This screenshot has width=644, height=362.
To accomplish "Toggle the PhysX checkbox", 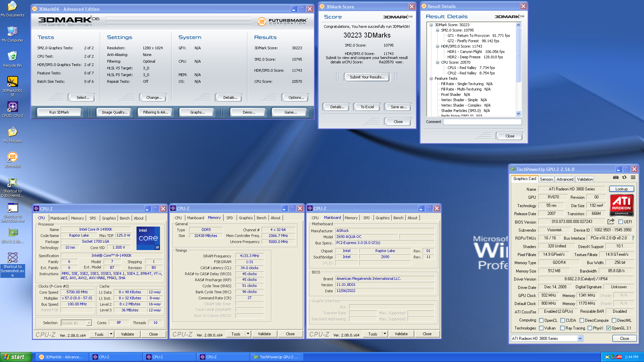I will [x=590, y=328].
